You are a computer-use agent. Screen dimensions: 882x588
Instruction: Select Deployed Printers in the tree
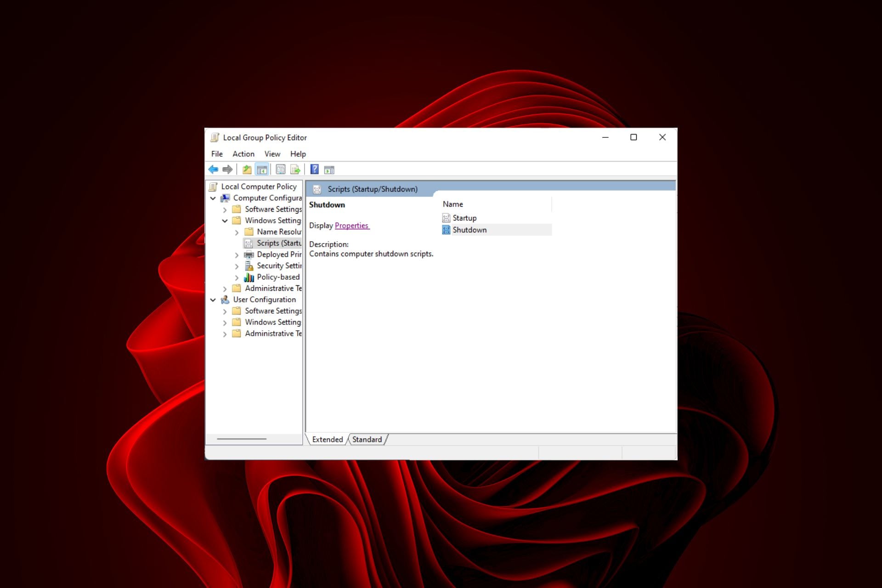(279, 254)
